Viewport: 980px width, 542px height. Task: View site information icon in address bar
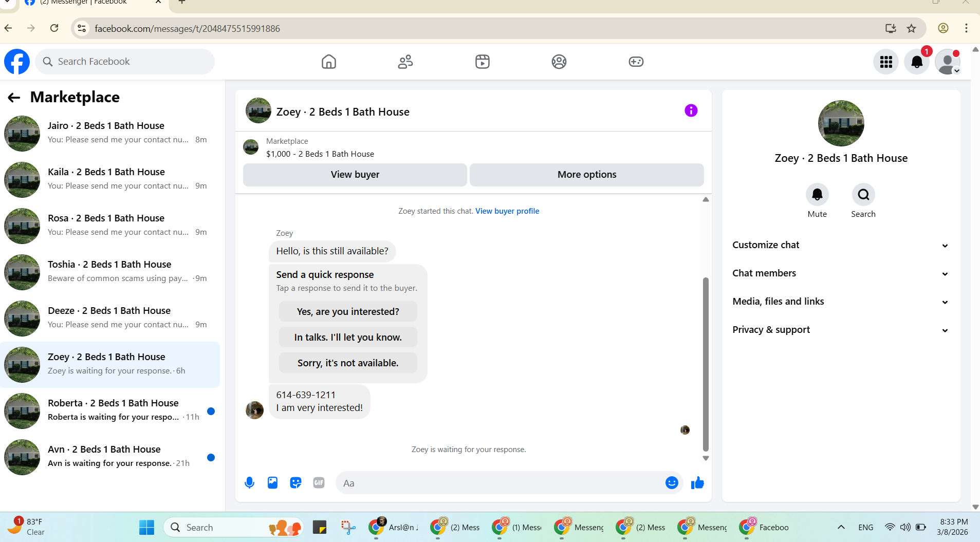[x=82, y=28]
